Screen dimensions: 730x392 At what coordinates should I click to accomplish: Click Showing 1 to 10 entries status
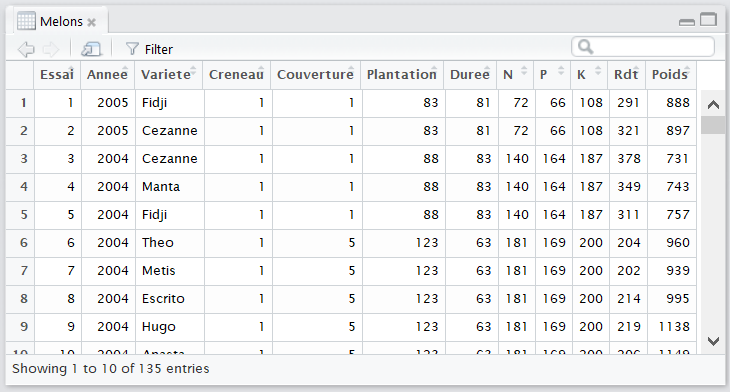pyautogui.click(x=111, y=369)
